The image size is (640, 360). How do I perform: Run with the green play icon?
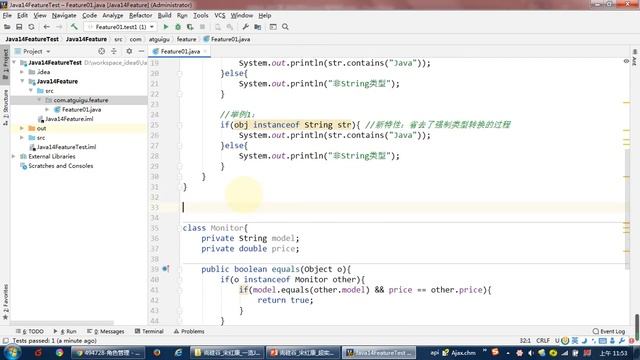(166, 27)
